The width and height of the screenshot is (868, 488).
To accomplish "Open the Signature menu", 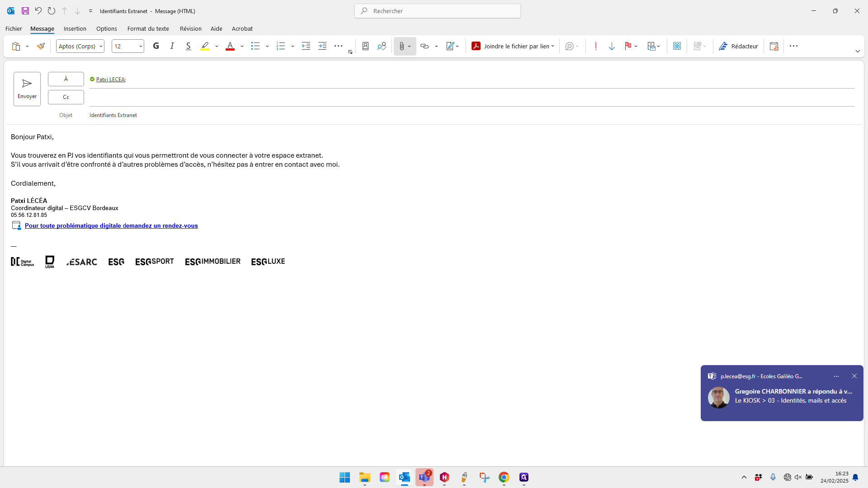I will point(453,46).
